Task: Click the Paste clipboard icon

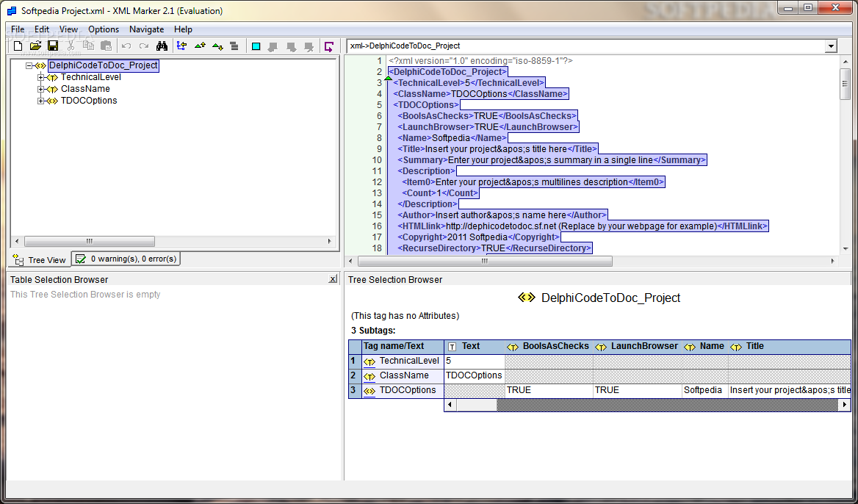Action: [107, 46]
